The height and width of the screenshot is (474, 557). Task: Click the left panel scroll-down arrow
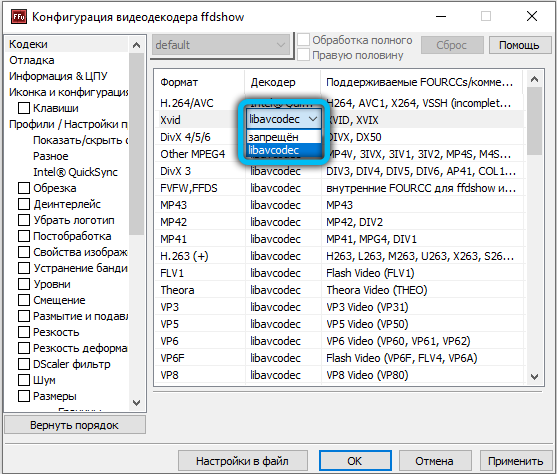point(136,403)
